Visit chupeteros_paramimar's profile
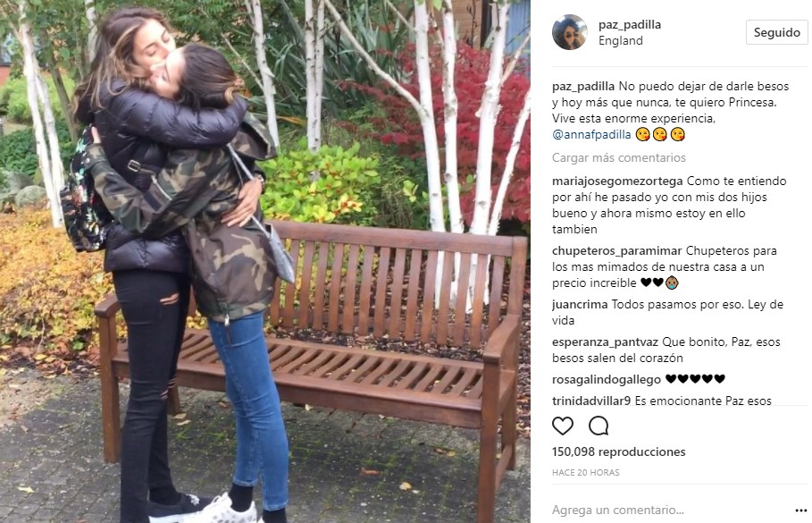This screenshot has height=523, width=812. (616, 251)
